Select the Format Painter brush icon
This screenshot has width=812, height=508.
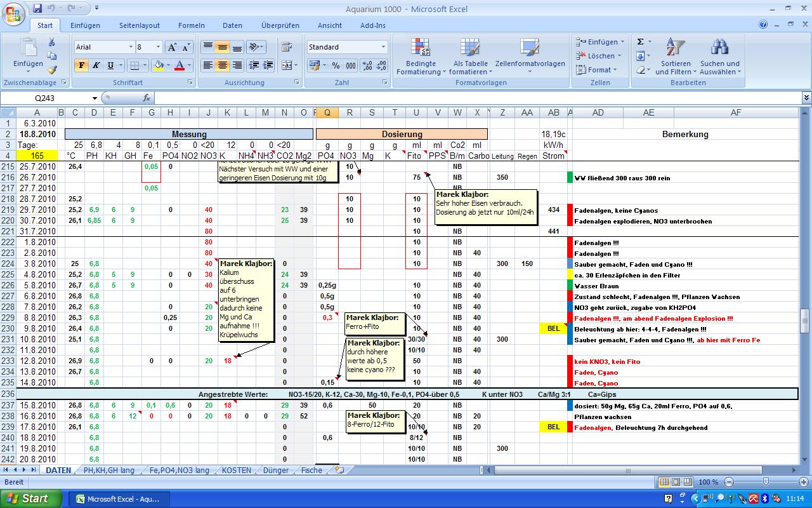pos(52,70)
